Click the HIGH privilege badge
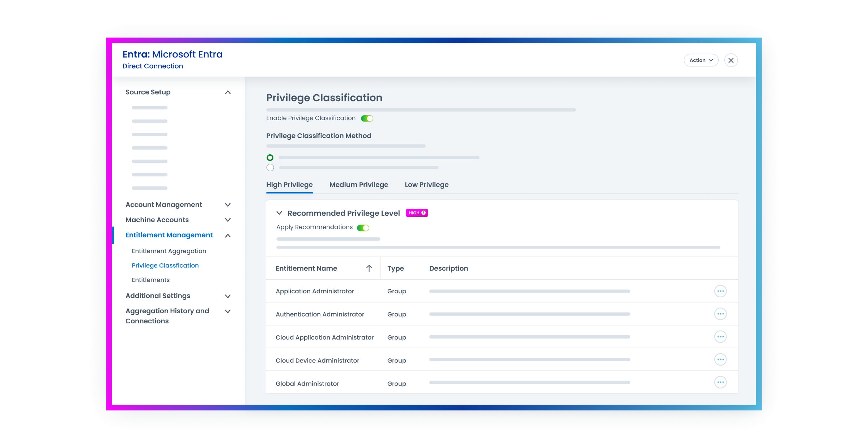Screen dimensions: 868x448 tap(417, 213)
